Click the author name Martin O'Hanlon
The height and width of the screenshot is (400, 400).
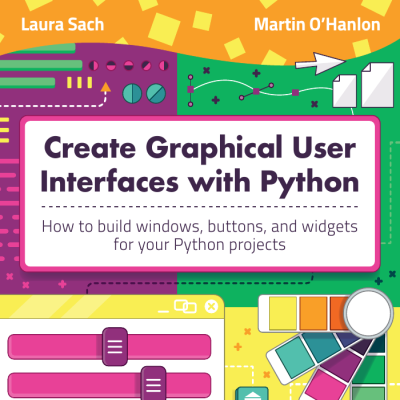point(317,25)
